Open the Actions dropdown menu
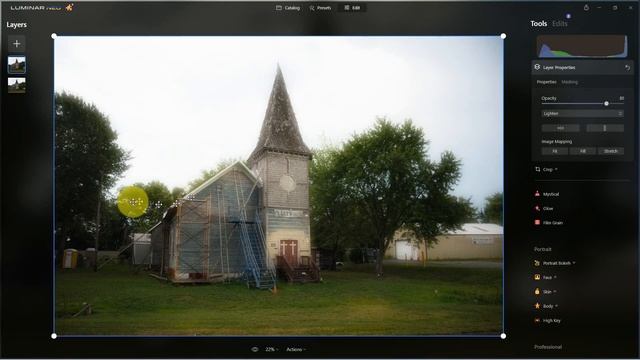The width and height of the screenshot is (640, 360). (x=296, y=349)
